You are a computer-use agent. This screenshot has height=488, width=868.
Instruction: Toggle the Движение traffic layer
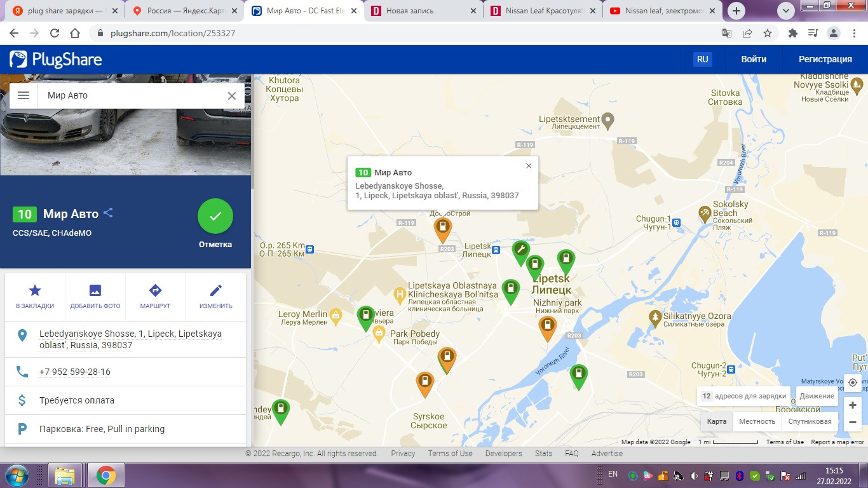pyautogui.click(x=817, y=396)
